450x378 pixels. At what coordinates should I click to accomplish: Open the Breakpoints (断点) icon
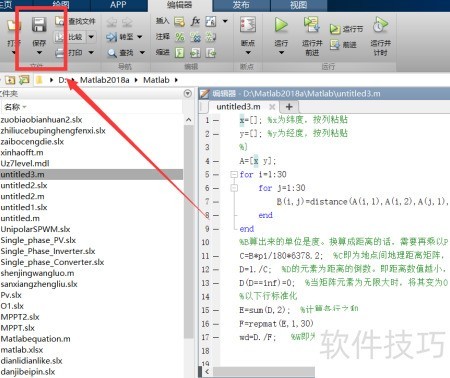248,25
